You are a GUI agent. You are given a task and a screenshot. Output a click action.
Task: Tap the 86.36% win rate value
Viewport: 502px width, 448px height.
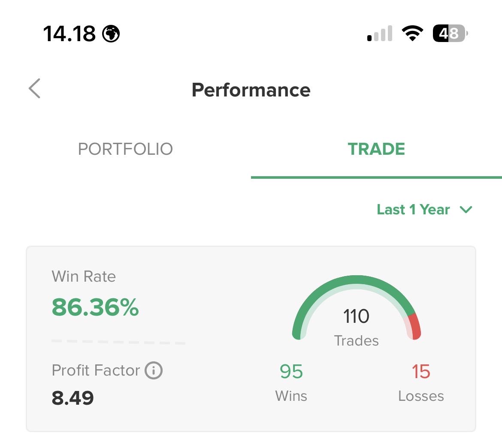tap(95, 307)
